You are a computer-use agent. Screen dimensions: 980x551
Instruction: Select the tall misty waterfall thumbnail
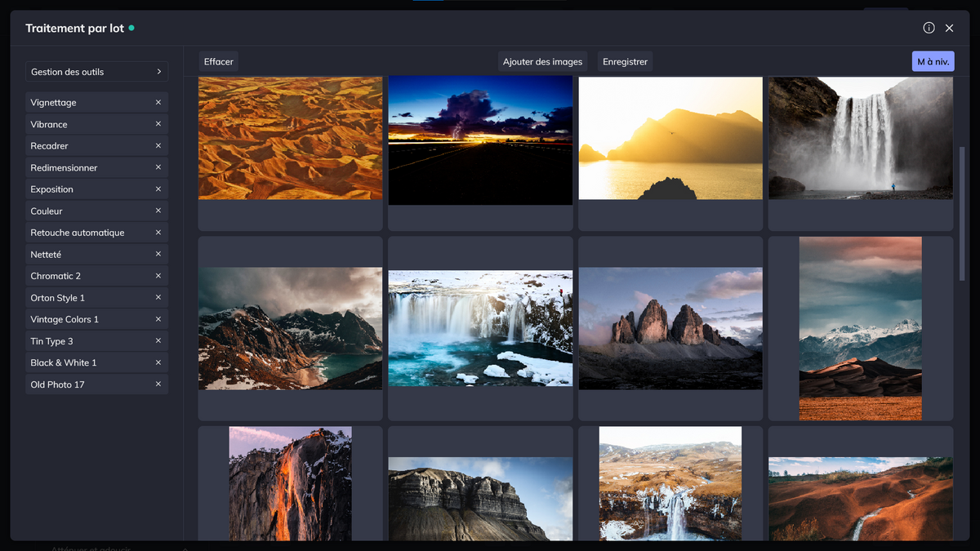[x=861, y=138]
